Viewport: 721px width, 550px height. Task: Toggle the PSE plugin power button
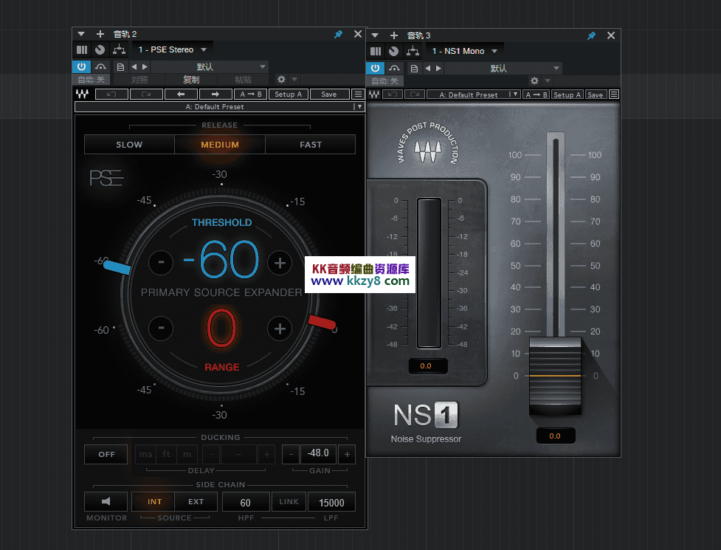click(81, 67)
